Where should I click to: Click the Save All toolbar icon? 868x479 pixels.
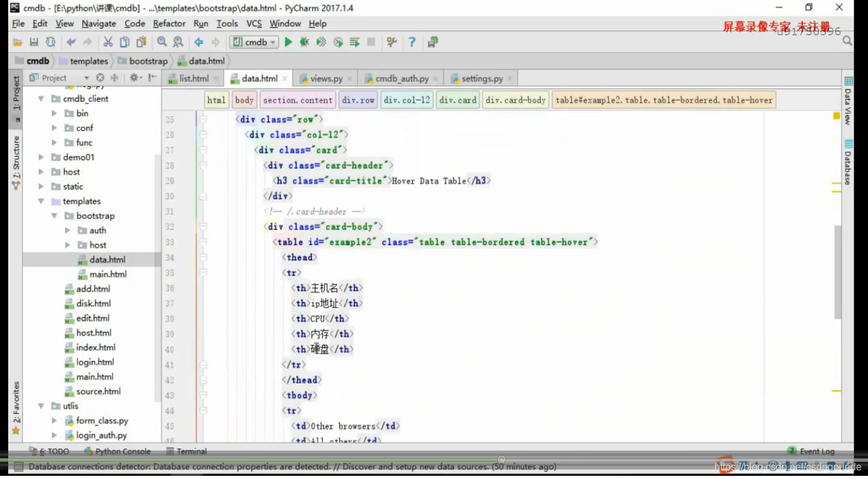pyautogui.click(x=33, y=42)
